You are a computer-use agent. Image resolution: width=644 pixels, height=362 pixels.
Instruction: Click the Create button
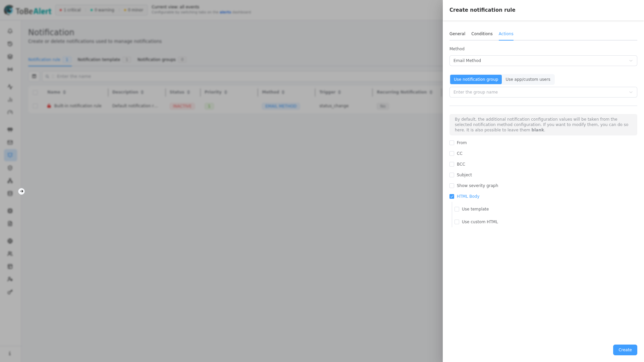click(x=625, y=350)
